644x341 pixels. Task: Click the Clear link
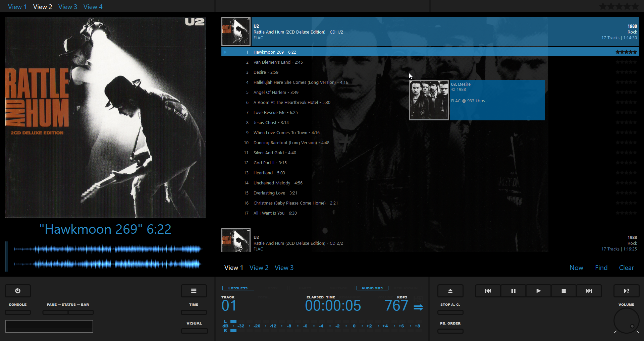(x=626, y=268)
